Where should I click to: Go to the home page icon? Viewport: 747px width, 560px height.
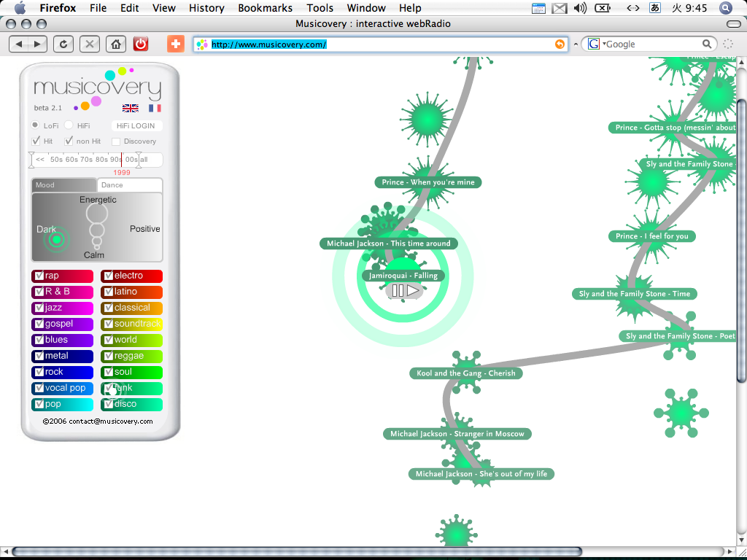click(116, 44)
